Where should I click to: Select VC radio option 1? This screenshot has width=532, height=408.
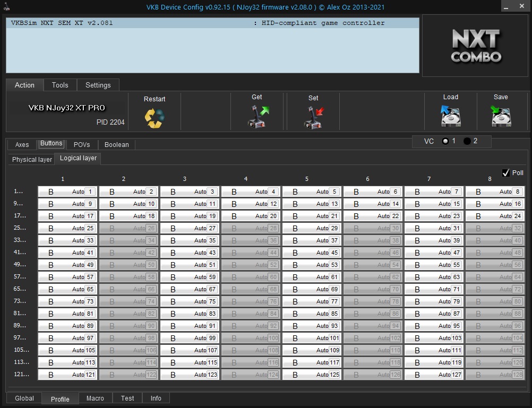[445, 141]
